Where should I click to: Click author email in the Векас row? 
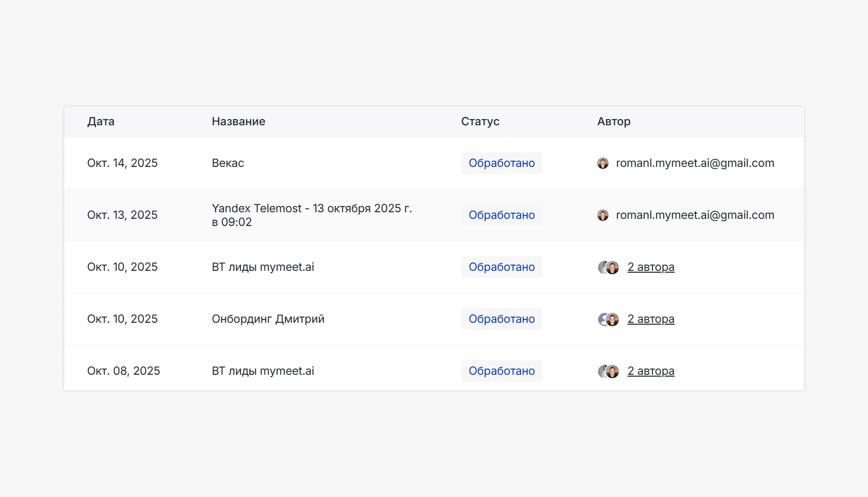pyautogui.click(x=695, y=163)
